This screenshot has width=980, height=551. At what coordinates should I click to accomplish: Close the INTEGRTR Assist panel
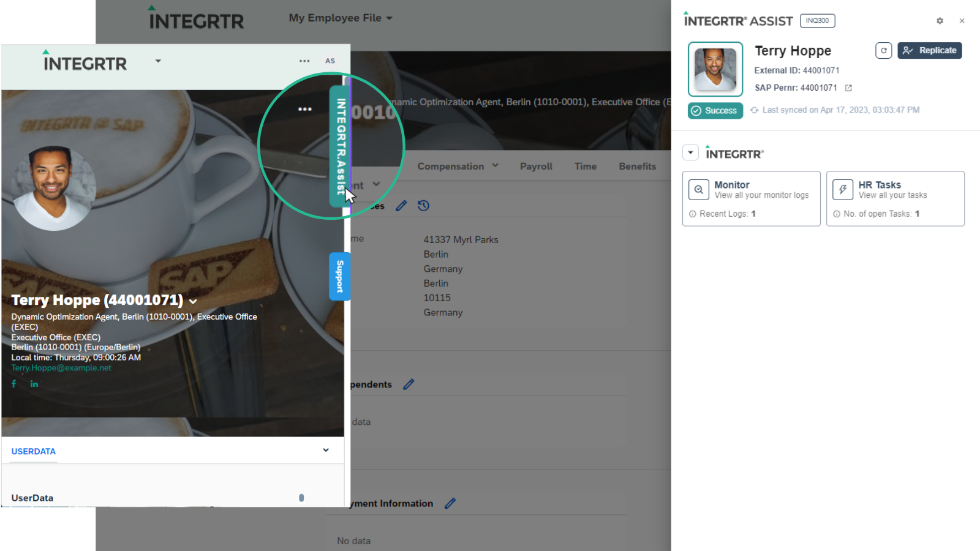pyautogui.click(x=962, y=21)
